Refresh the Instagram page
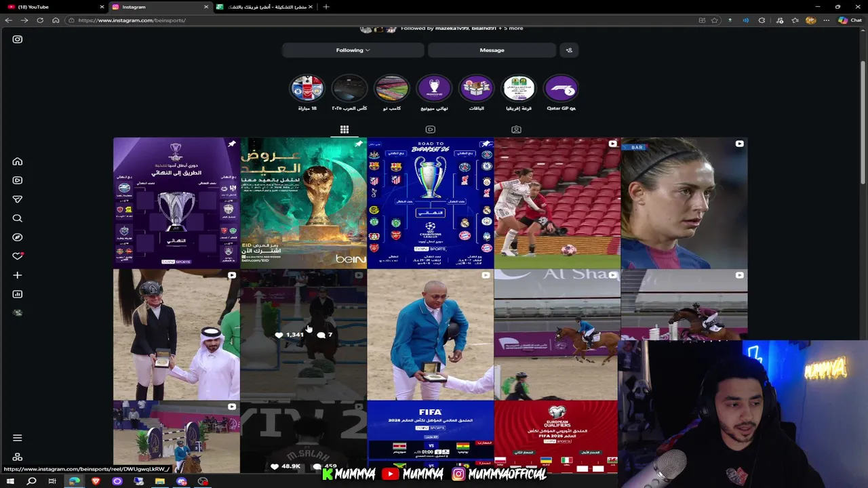 click(x=40, y=20)
